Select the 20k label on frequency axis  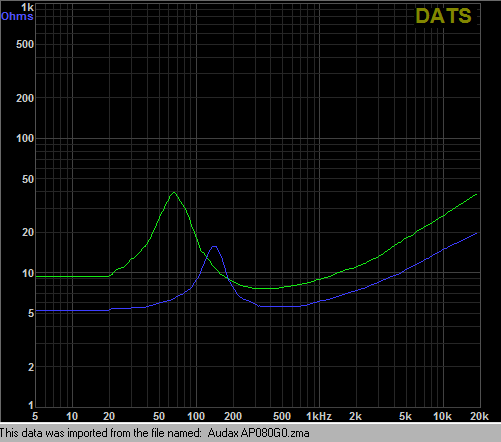pyautogui.click(x=479, y=416)
